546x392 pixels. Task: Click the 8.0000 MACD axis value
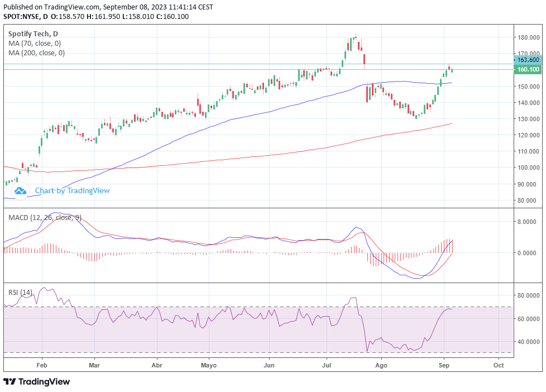pos(527,222)
